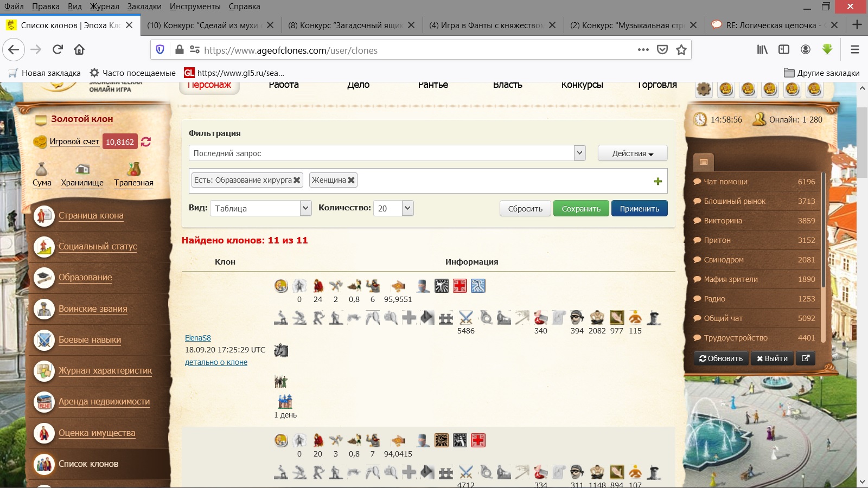868x488 pixels.
Task: Click the Выйти chat button
Action: point(772,358)
